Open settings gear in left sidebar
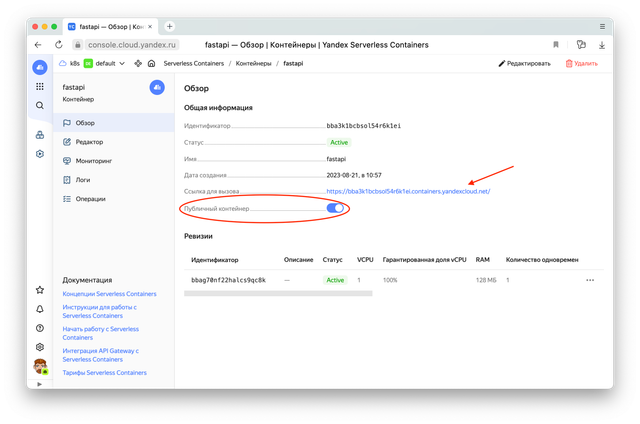This screenshot has width=640, height=424. click(x=39, y=347)
